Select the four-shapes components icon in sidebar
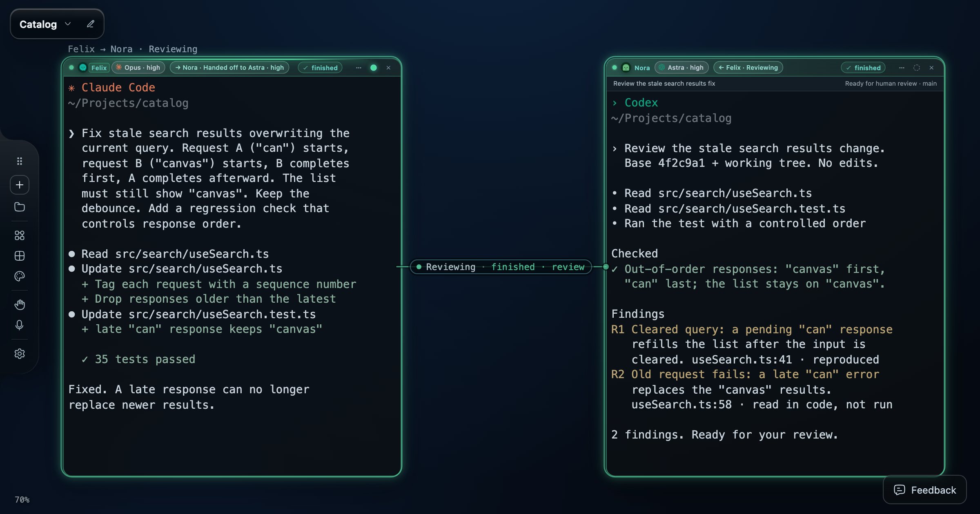Image resolution: width=980 pixels, height=514 pixels. [19, 235]
